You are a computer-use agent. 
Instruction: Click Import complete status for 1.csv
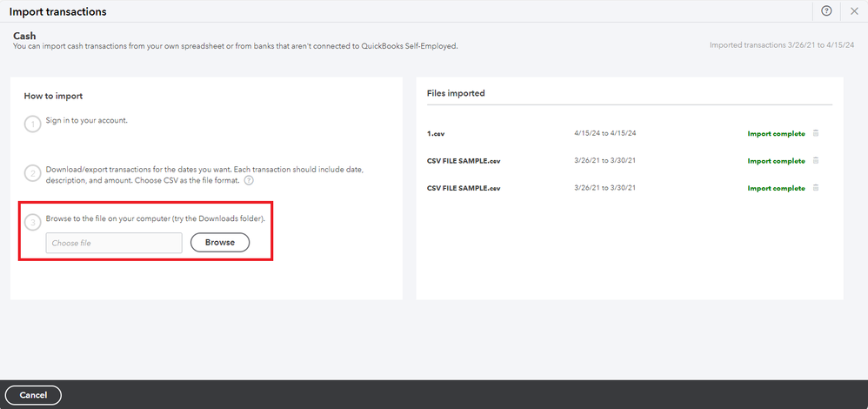click(776, 133)
